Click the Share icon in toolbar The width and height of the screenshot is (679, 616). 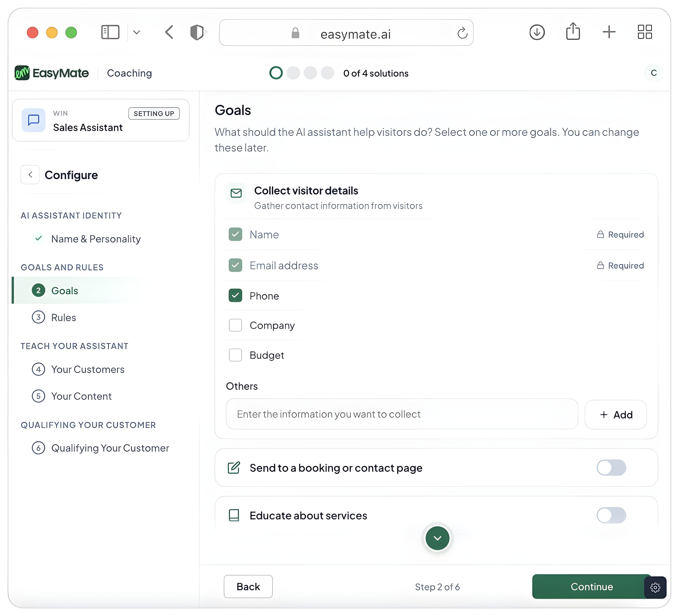pyautogui.click(x=573, y=31)
